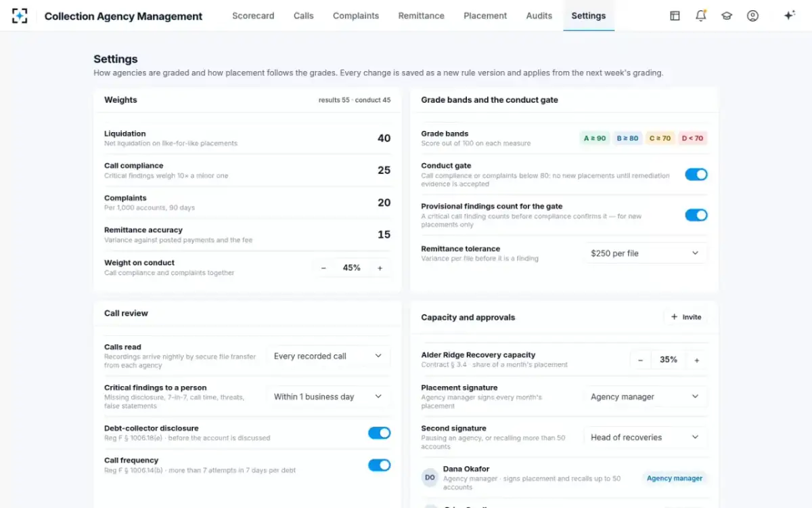
Task: Increase Alder Ridge Recovery capacity
Action: [x=697, y=360]
